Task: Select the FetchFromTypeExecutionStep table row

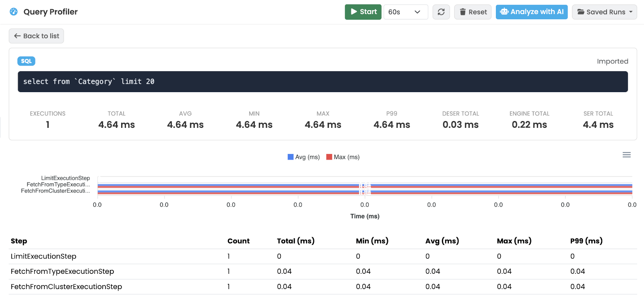Action: (323, 272)
